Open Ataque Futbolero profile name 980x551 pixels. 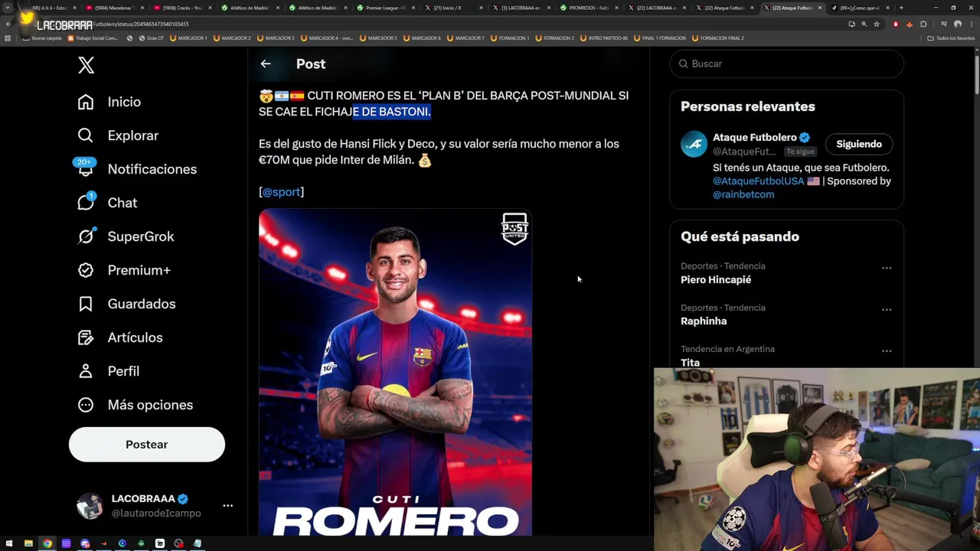[x=755, y=138]
